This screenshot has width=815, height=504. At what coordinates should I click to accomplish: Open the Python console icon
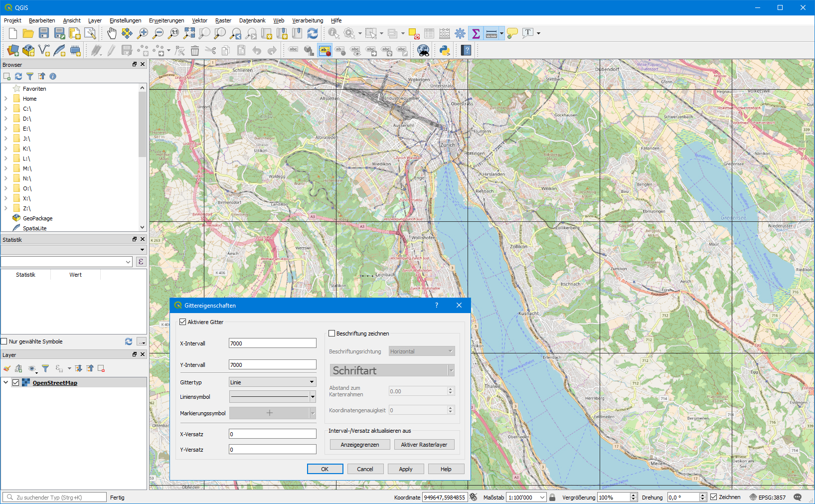(445, 50)
